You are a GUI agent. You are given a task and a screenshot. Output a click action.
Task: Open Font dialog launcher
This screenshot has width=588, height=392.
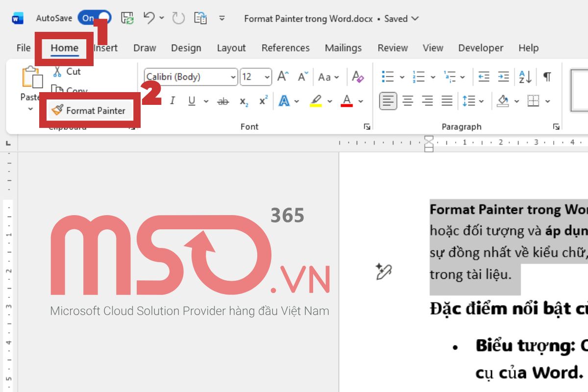(x=367, y=127)
